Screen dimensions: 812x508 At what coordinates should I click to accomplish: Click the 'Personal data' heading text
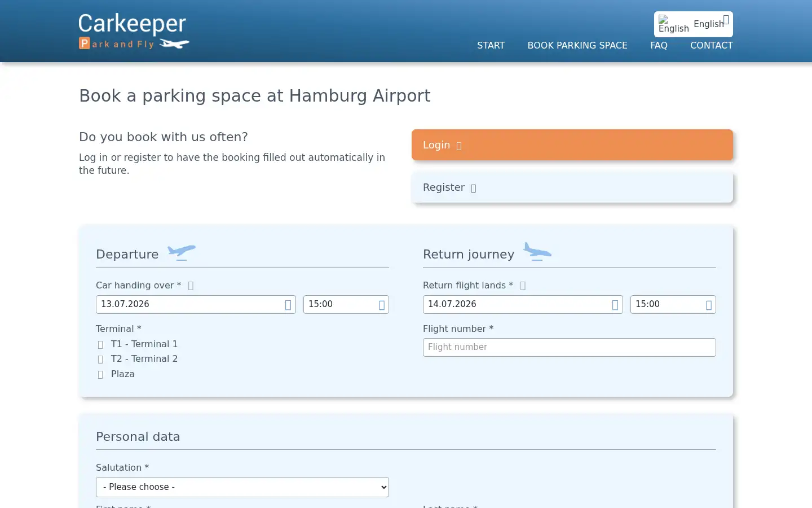coord(138,436)
